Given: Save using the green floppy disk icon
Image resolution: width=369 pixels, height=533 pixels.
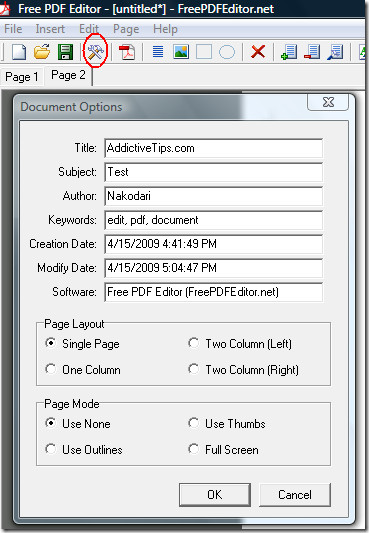Looking at the screenshot, I should [x=65, y=52].
